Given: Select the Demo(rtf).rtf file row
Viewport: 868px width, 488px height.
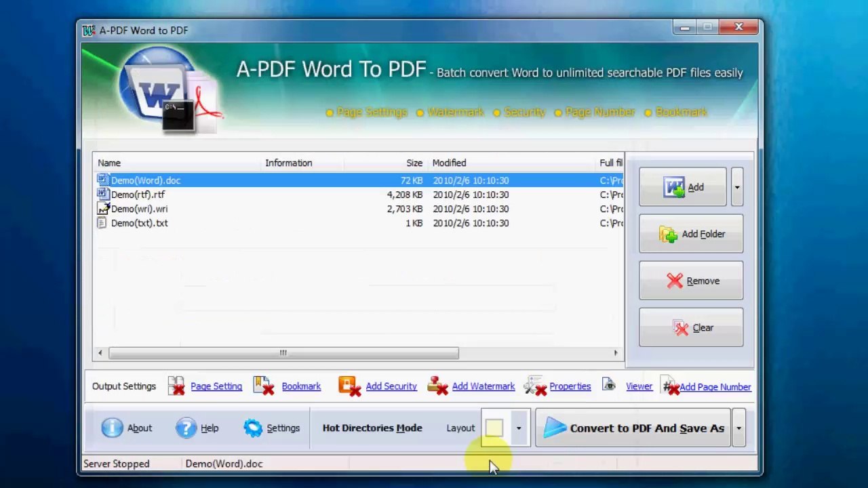Looking at the screenshot, I should coord(358,195).
